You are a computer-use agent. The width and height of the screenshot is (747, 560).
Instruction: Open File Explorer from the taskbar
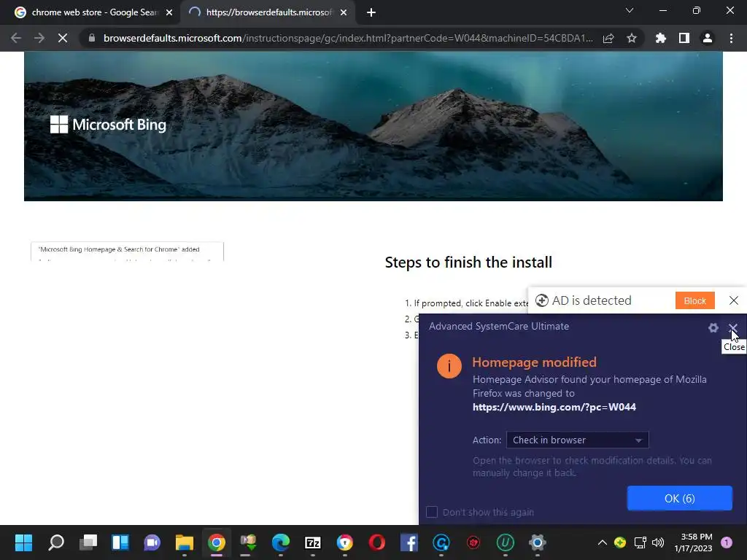click(x=185, y=542)
